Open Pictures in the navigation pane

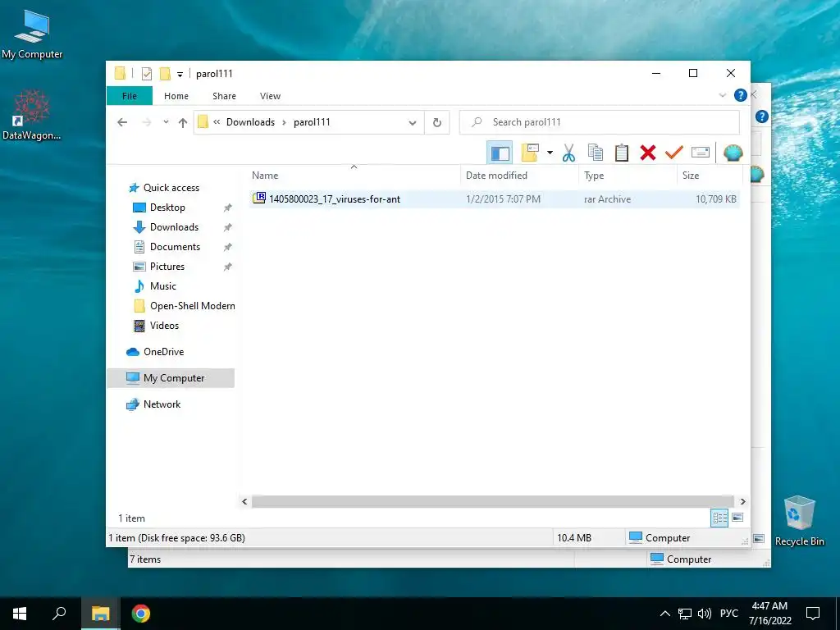[167, 267]
